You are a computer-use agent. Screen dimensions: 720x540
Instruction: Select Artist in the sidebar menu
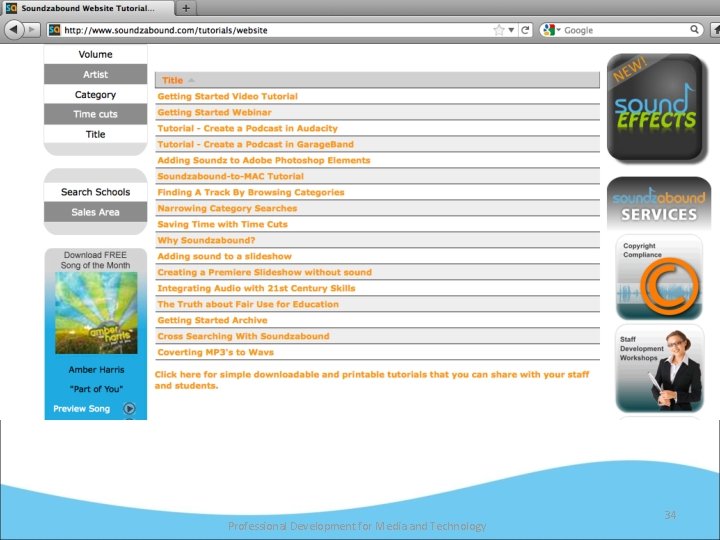96,74
